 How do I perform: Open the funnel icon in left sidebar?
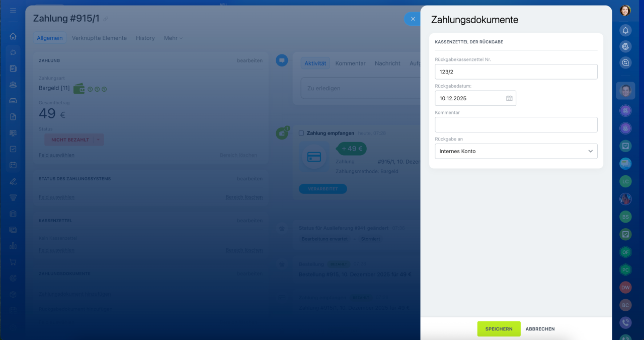click(x=13, y=197)
